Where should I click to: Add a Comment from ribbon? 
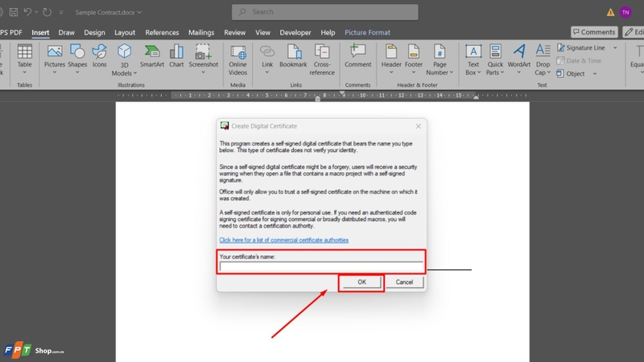(x=357, y=56)
